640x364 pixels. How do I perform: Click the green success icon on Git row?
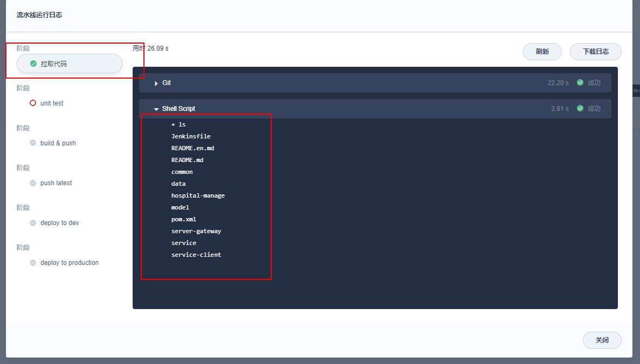point(580,83)
